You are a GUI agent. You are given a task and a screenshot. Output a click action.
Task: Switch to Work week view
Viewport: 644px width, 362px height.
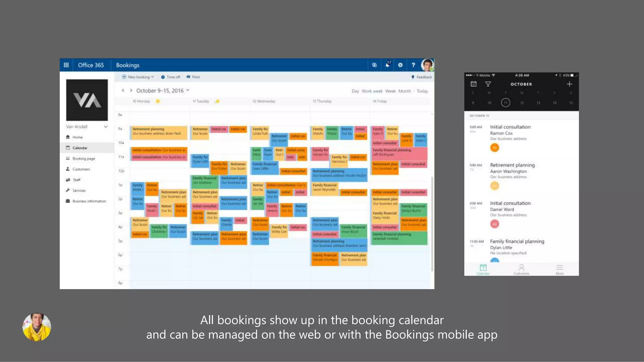click(372, 91)
